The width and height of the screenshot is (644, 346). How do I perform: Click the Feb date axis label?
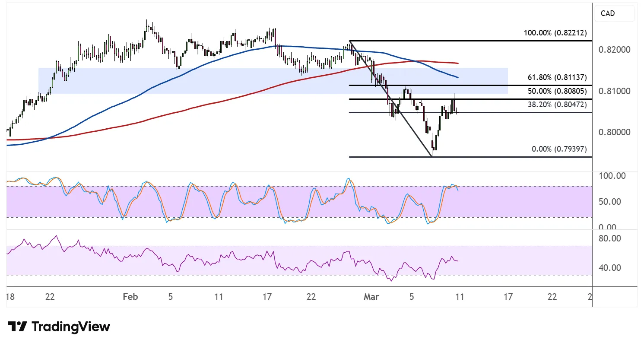[x=130, y=297]
